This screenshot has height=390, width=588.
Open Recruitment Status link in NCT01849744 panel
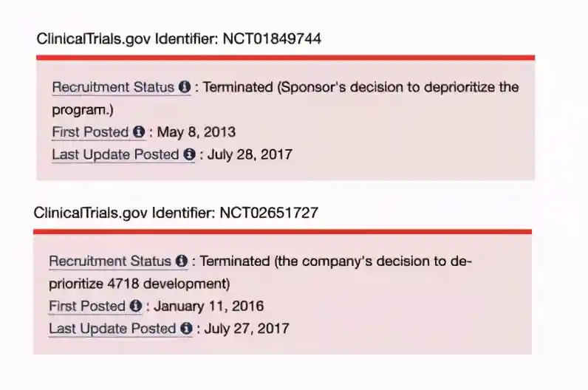pyautogui.click(x=113, y=87)
